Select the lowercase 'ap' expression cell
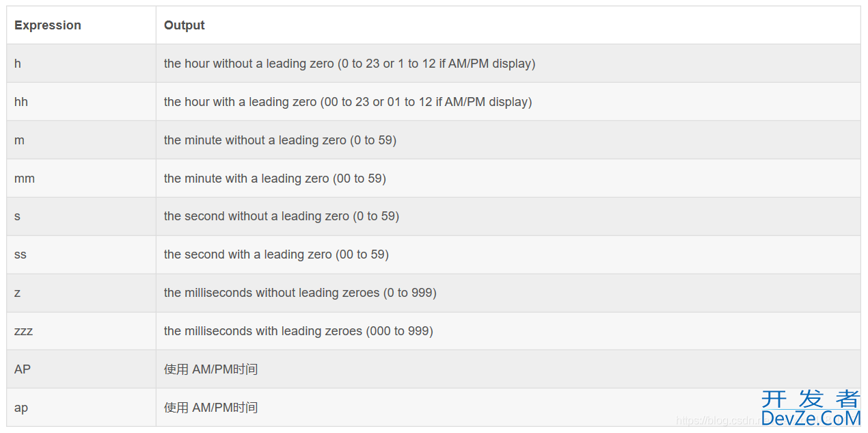This screenshot has width=868, height=433. click(x=81, y=408)
